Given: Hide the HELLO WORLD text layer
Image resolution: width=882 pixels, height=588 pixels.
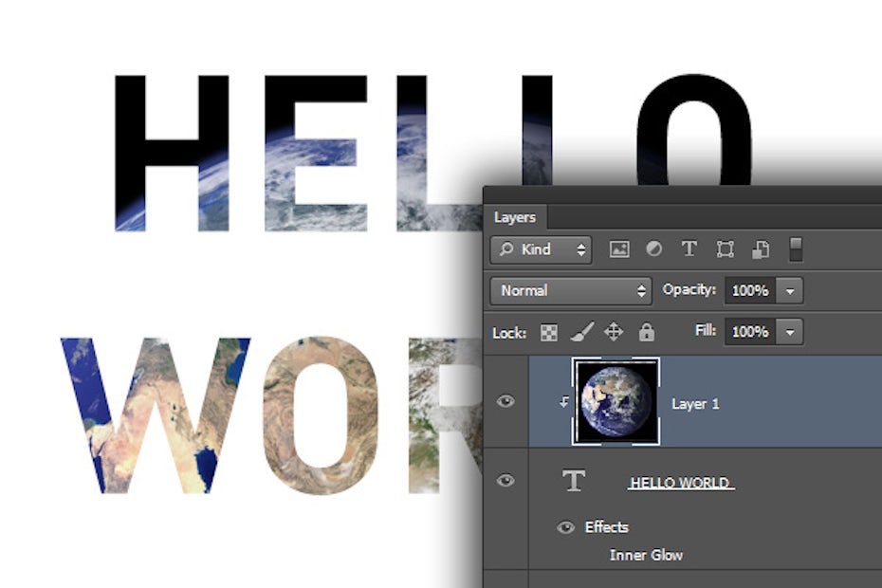Looking at the screenshot, I should pos(506,481).
